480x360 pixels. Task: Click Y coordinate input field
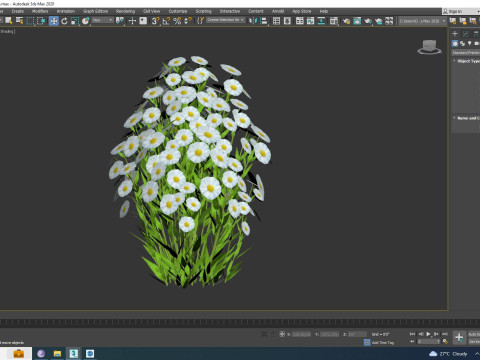[x=329, y=334]
